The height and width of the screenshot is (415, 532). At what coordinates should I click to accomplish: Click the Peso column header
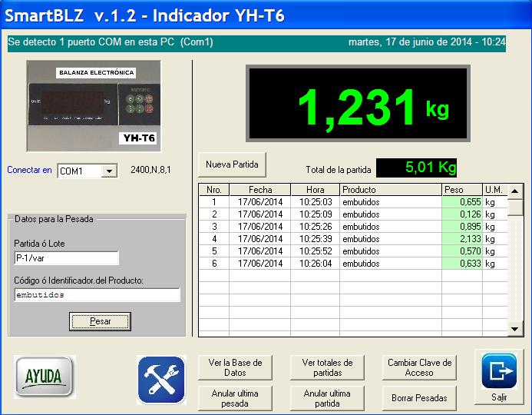[x=461, y=190]
